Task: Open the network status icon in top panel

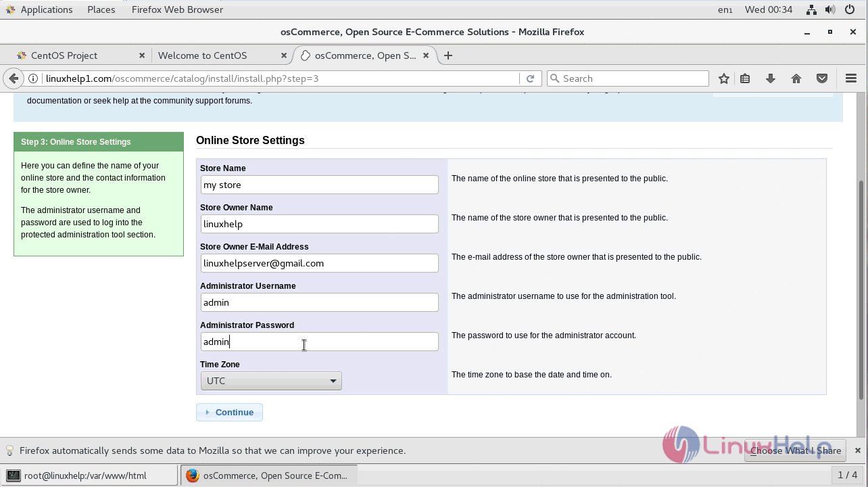Action: 812,9
